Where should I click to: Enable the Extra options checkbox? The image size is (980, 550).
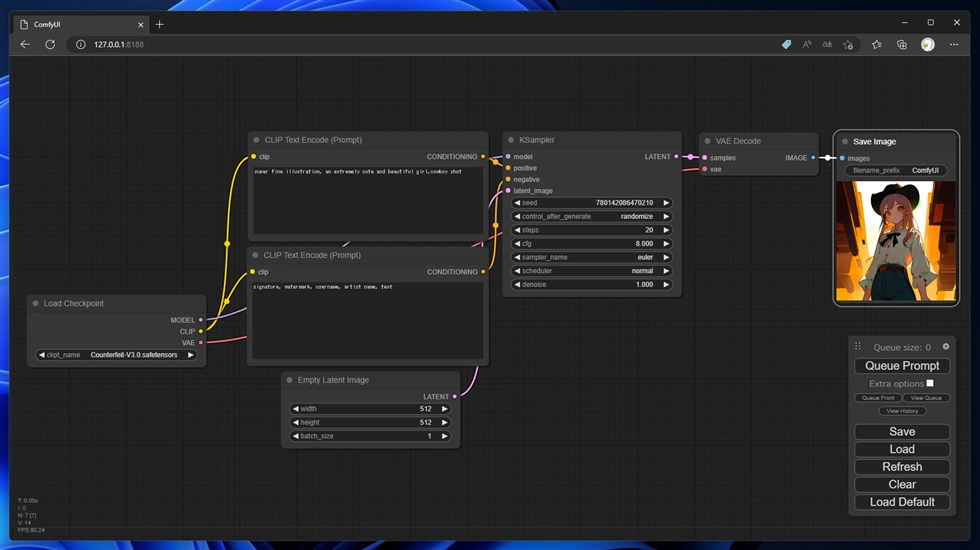930,383
